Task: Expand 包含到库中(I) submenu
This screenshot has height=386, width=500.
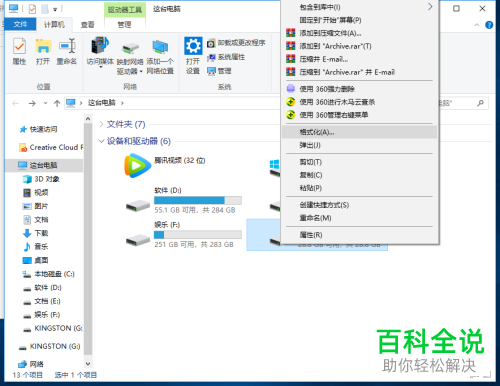Action: coord(359,7)
